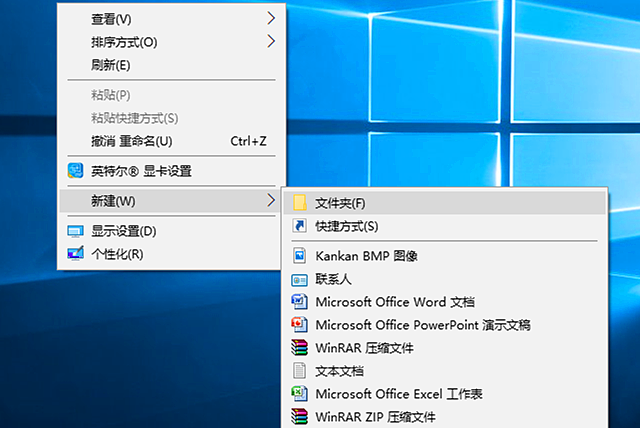Click the Excel 工作表 icon
The image size is (640, 428).
click(x=298, y=394)
